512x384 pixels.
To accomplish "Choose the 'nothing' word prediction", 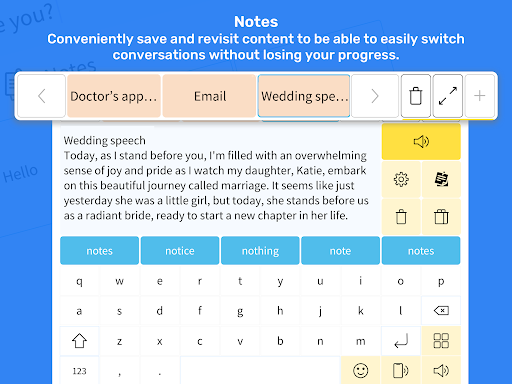I will 260,251.
